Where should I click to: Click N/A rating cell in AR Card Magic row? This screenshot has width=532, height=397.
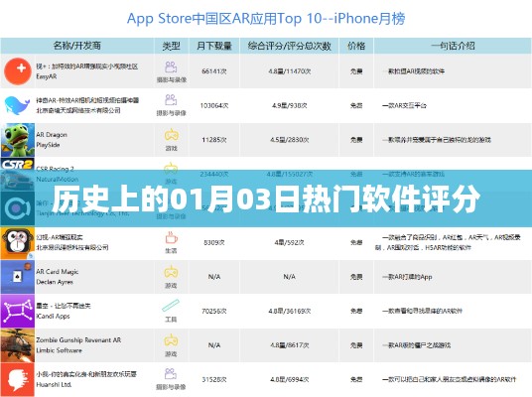[x=290, y=277]
